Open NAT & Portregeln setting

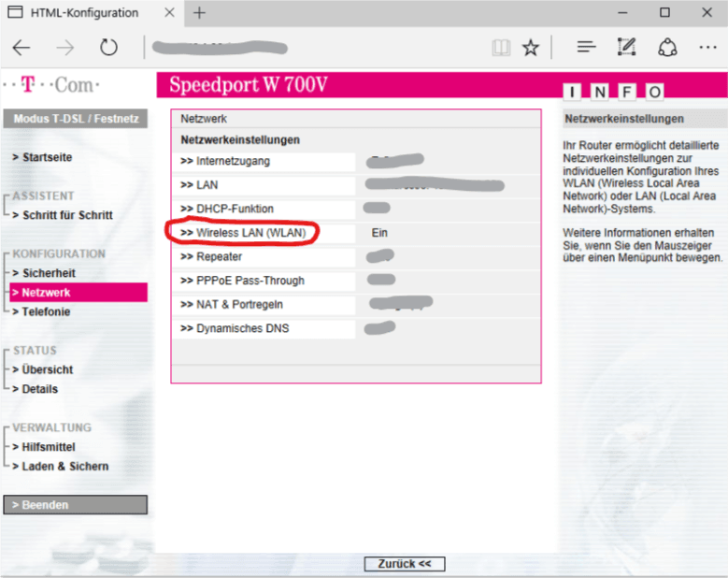[x=264, y=305]
